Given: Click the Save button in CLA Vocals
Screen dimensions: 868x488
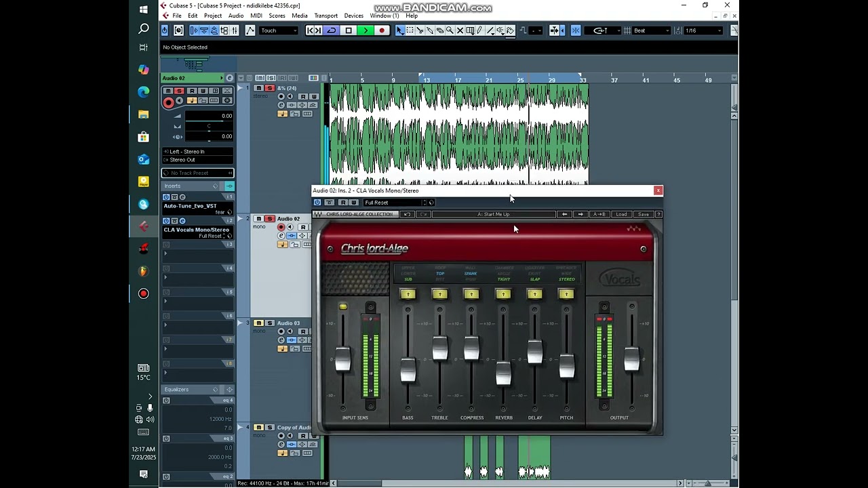Looking at the screenshot, I should [643, 214].
